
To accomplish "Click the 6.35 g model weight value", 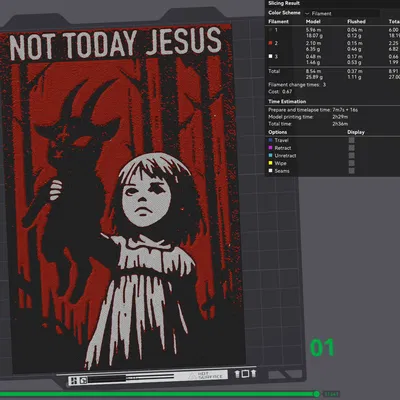I will click(x=313, y=49).
